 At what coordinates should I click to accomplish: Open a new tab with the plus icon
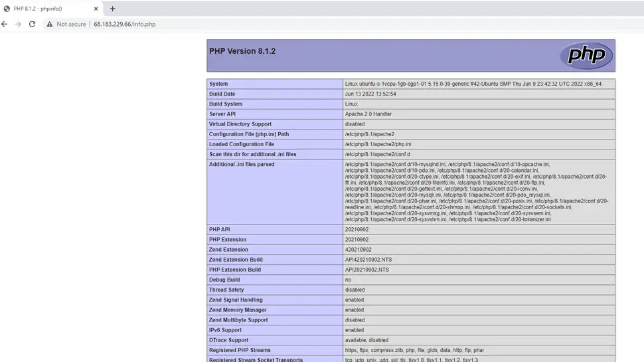click(113, 9)
